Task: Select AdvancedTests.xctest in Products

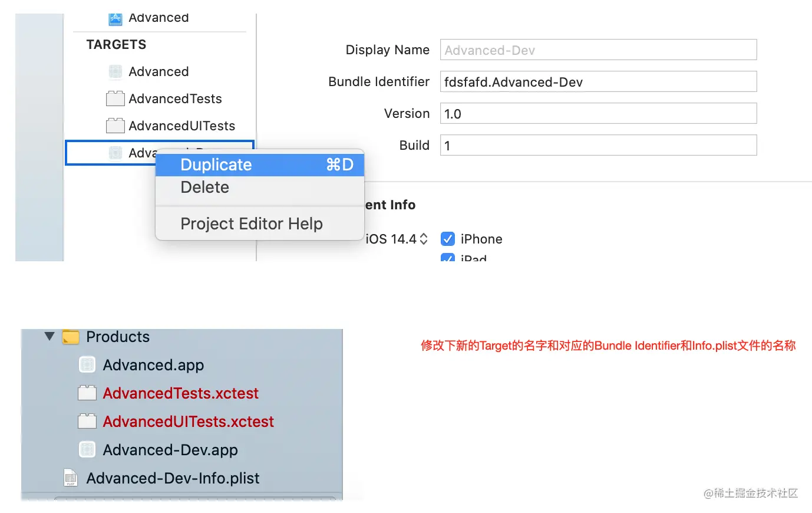Action: coord(181,393)
